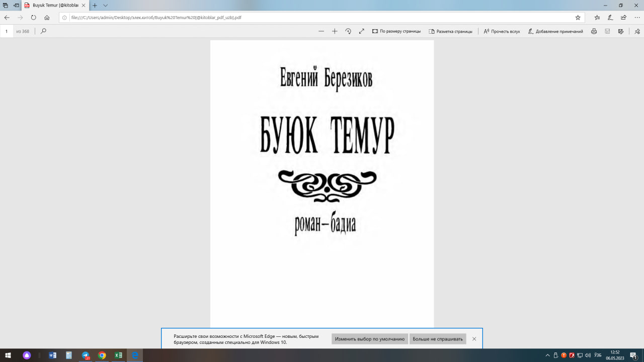
Task: Save the PDF file
Action: pyautogui.click(x=608, y=31)
